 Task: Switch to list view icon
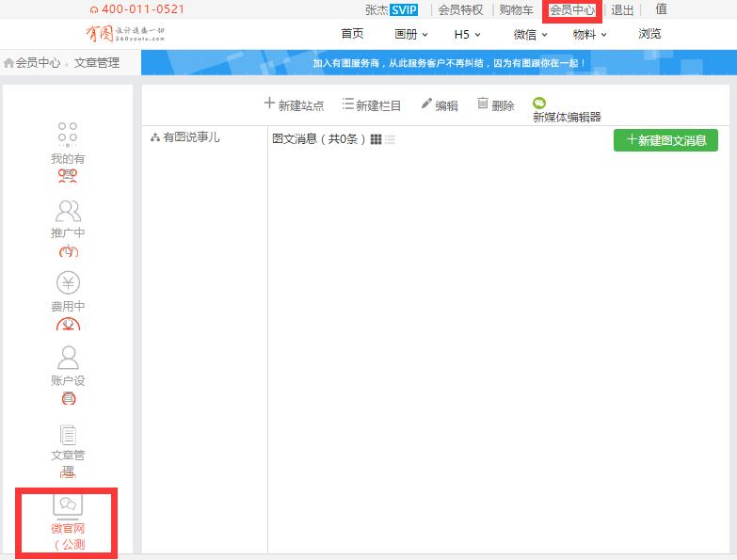point(390,139)
